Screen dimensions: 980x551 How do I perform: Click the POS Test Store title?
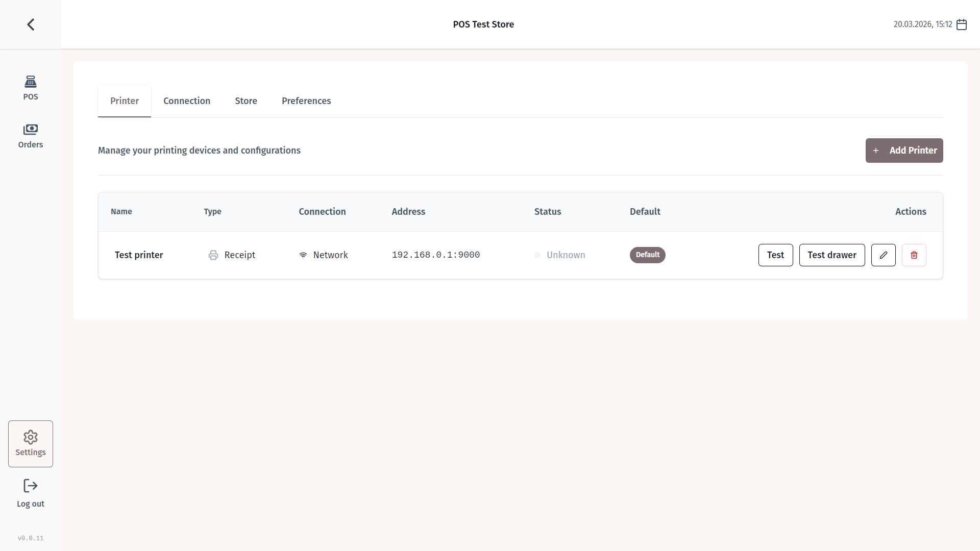point(483,24)
